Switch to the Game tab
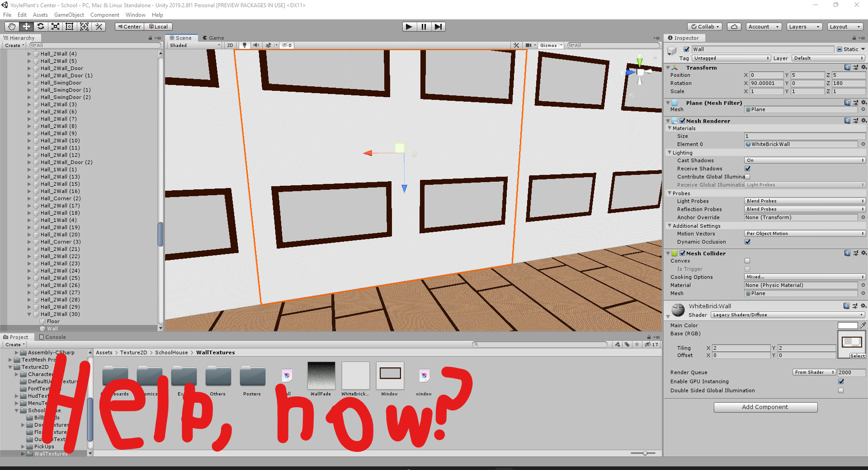 pyautogui.click(x=214, y=38)
